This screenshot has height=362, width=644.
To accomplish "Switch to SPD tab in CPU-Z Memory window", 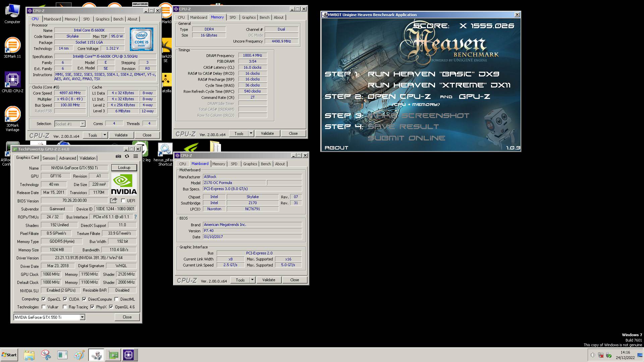I will click(233, 17).
